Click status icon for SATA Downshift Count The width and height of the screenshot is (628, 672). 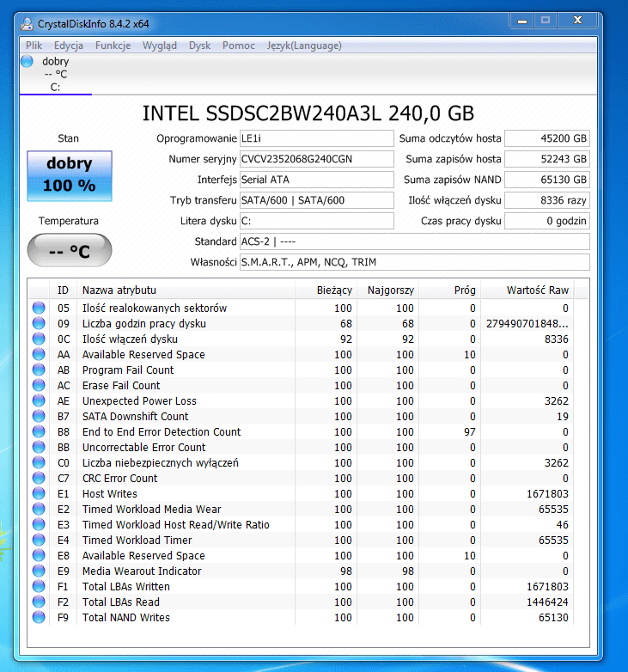(39, 417)
